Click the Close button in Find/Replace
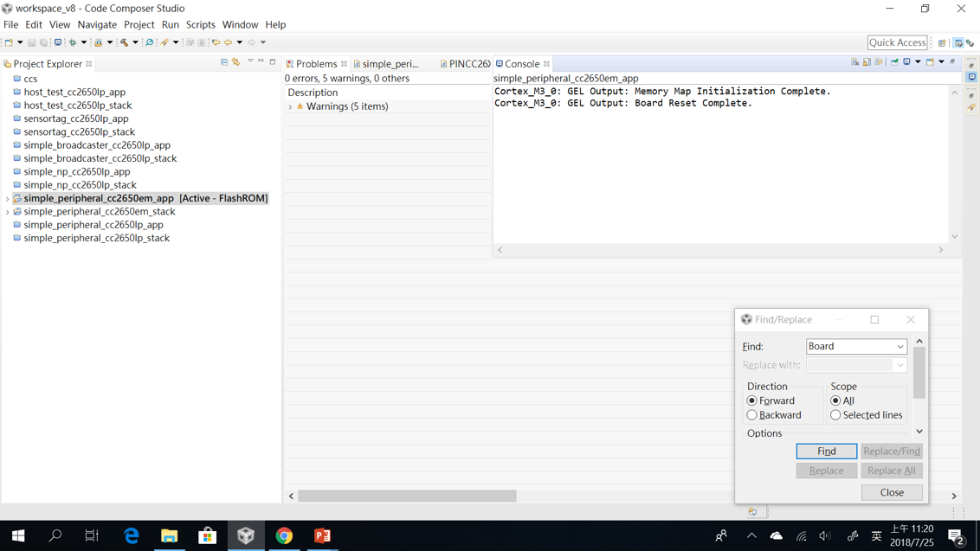This screenshot has height=551, width=980. [892, 492]
